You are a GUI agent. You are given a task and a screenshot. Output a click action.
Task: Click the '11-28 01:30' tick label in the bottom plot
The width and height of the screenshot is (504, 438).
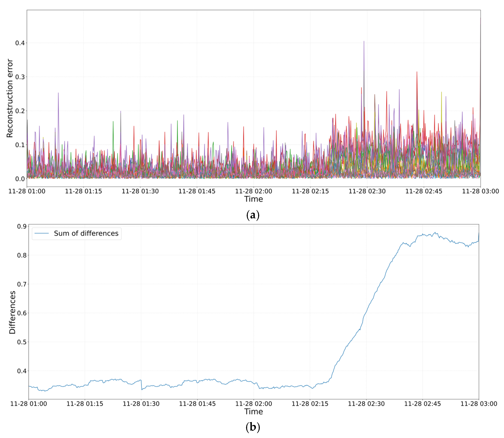coord(141,403)
